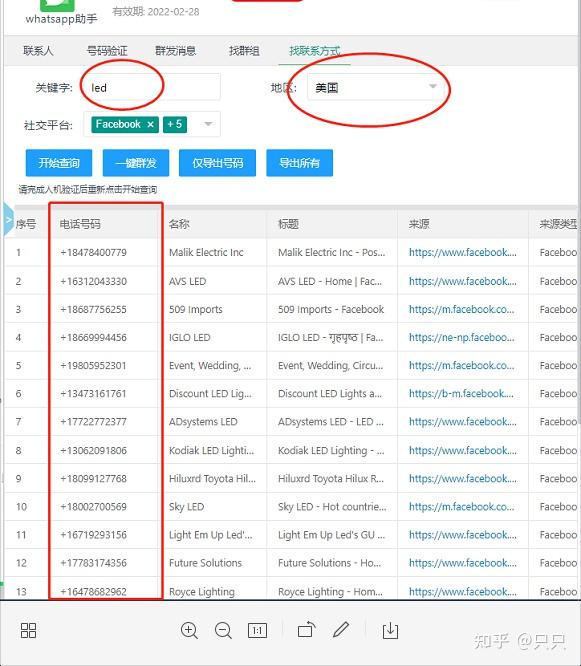Click the 导出所有 button
The height and width of the screenshot is (666, 581).
point(299,163)
